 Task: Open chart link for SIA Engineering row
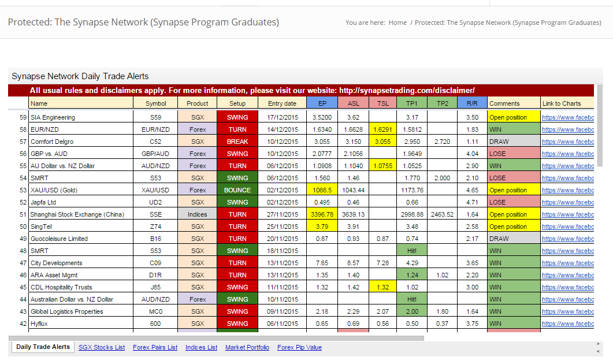click(x=567, y=117)
